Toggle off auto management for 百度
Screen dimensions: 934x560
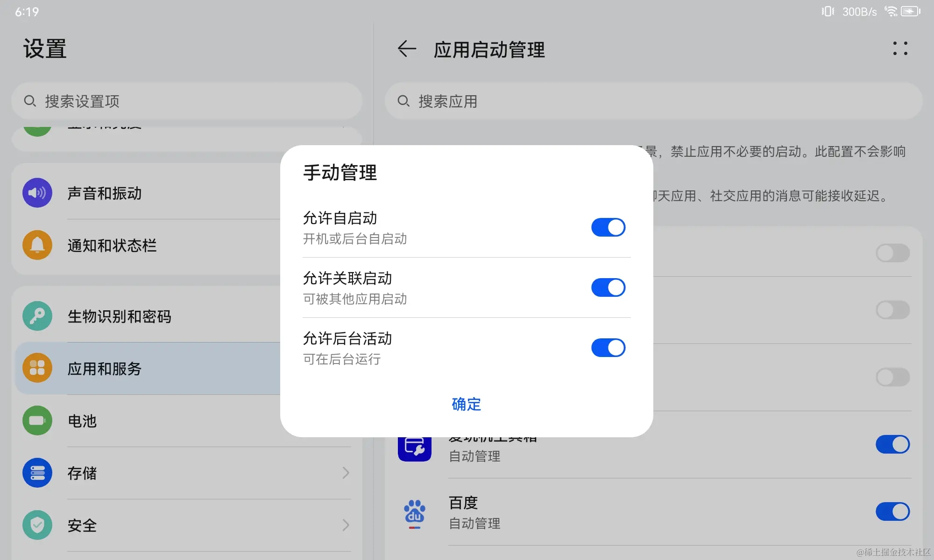point(892,511)
